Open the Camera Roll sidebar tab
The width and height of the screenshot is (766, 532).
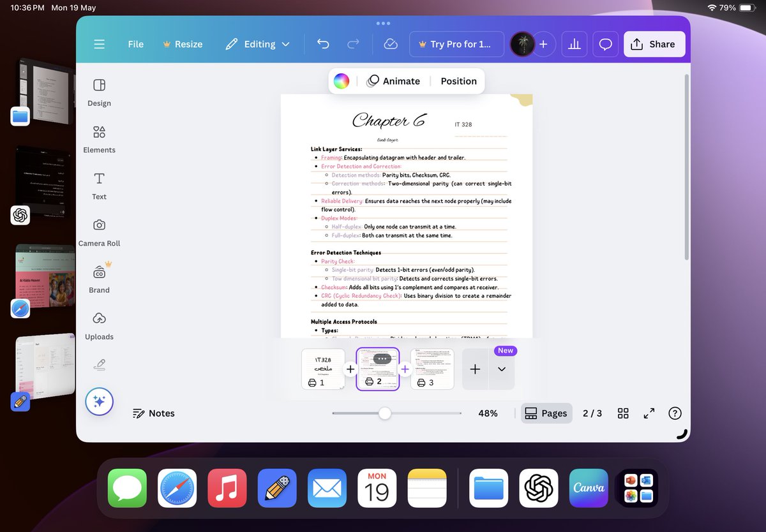(99, 232)
